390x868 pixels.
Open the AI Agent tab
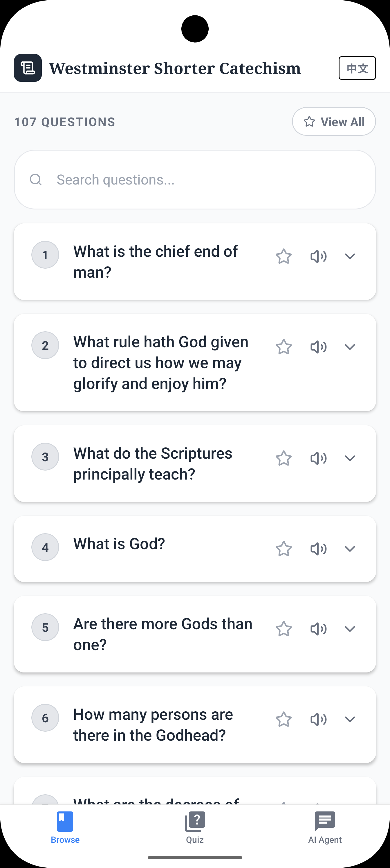coord(325,827)
